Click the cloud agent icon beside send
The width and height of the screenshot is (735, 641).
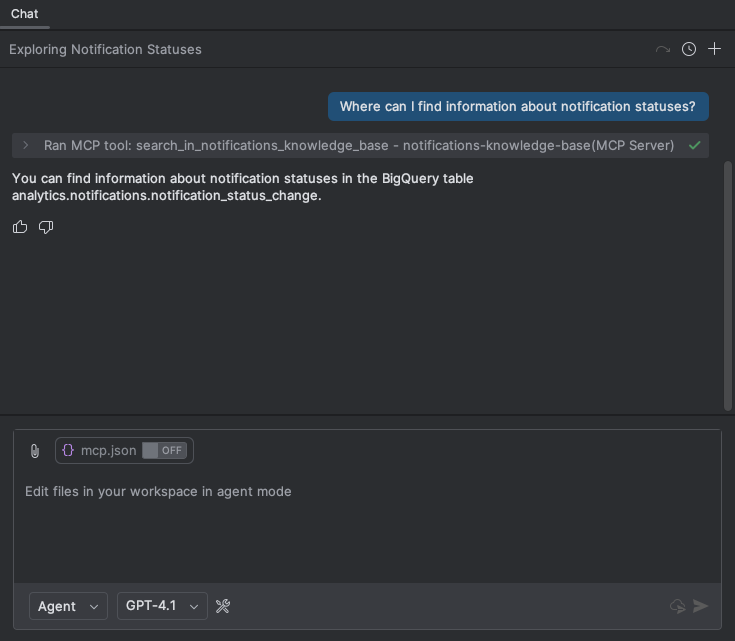[677, 606]
